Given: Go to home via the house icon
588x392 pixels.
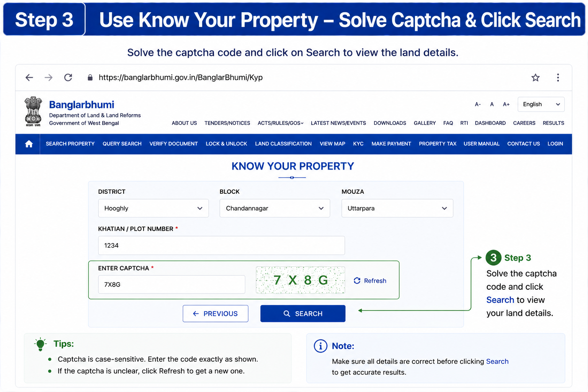Looking at the screenshot, I should (29, 144).
